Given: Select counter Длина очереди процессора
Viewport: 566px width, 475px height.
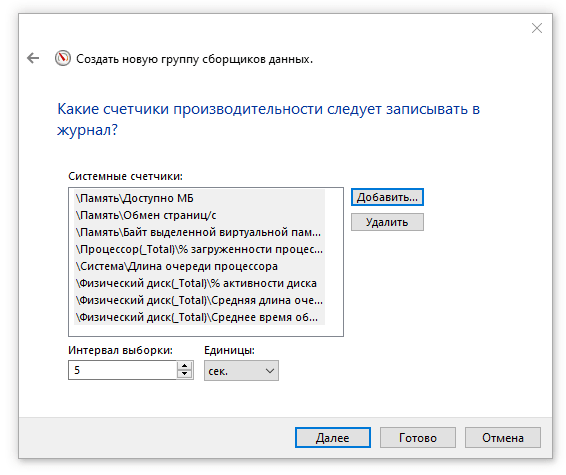Looking at the screenshot, I should coord(199,266).
